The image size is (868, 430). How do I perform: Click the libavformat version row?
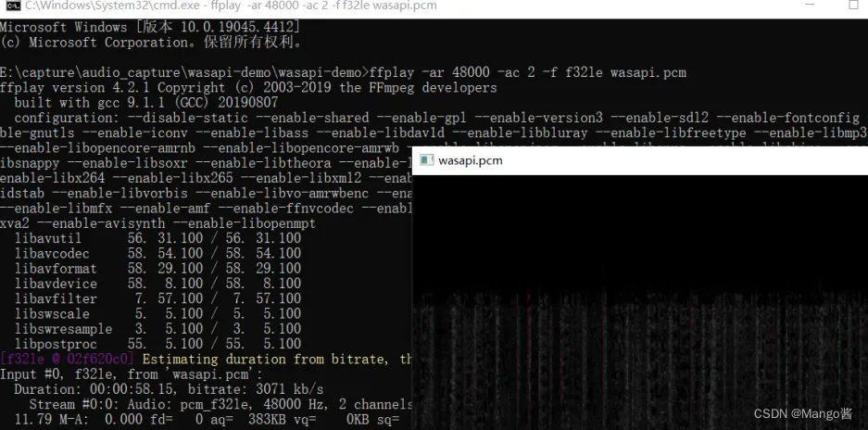(157, 268)
